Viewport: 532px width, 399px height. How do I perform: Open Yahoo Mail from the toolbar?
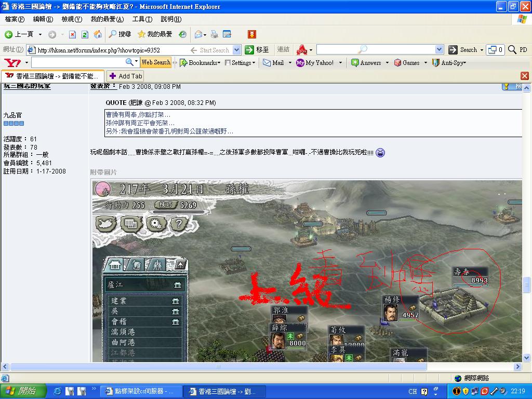click(273, 63)
